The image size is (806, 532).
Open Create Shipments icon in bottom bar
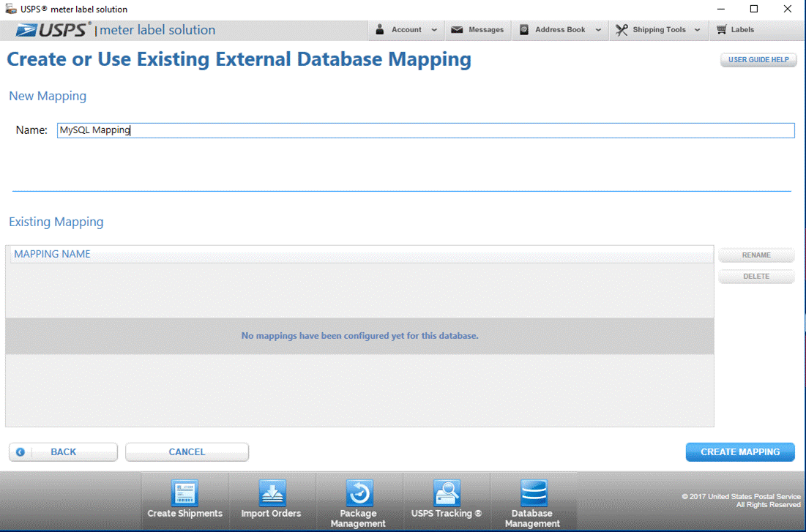pyautogui.click(x=184, y=493)
